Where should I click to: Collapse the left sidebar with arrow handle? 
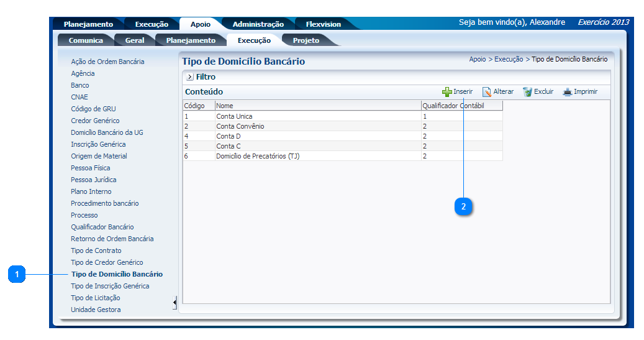pyautogui.click(x=175, y=303)
